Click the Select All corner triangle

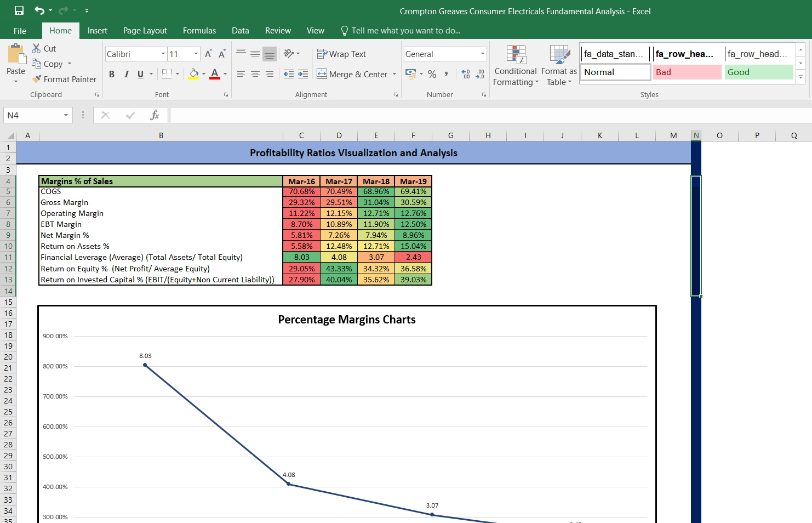click(10, 135)
